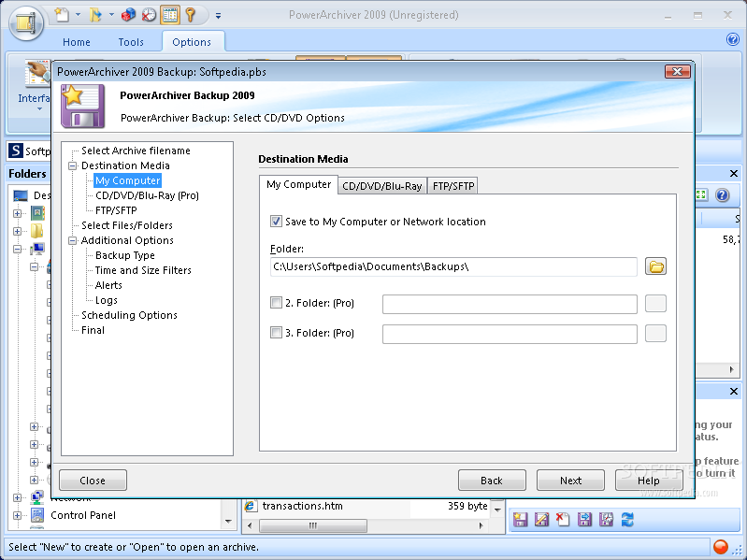The height and width of the screenshot is (560, 747).
Task: Open the dropdown arrow beside the Open folder icon
Action: tap(111, 15)
